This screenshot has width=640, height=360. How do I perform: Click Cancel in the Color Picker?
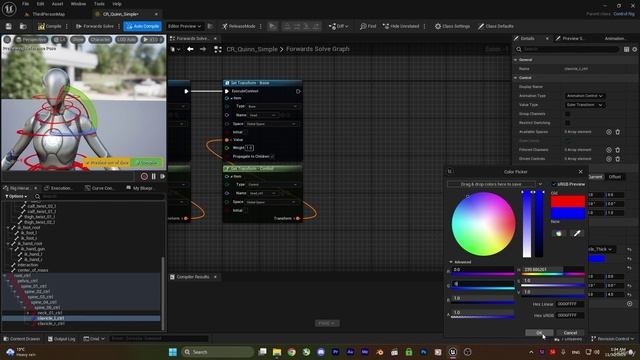click(x=570, y=333)
